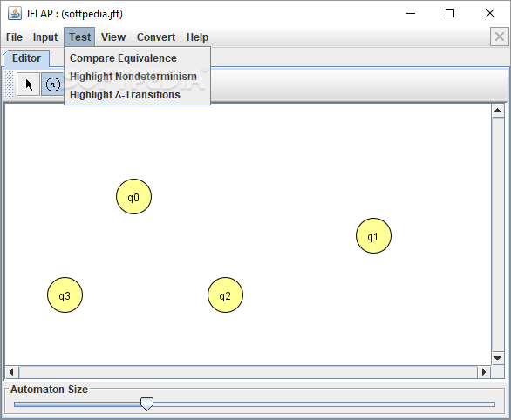Select state q1 on the canvas
The image size is (511, 420).
coord(373,236)
